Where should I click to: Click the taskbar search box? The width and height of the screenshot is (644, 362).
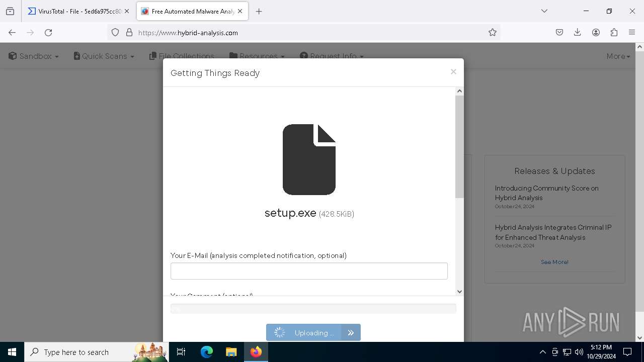pos(97,352)
